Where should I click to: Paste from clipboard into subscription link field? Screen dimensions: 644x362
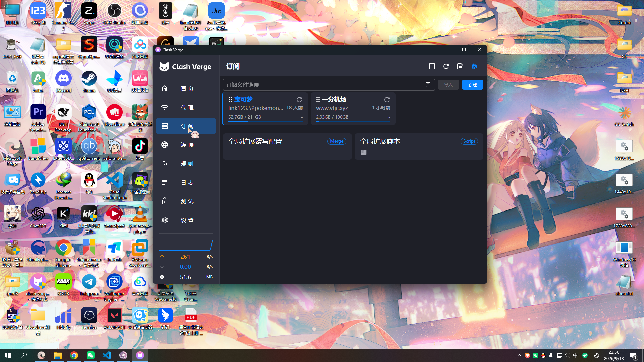coord(428,85)
